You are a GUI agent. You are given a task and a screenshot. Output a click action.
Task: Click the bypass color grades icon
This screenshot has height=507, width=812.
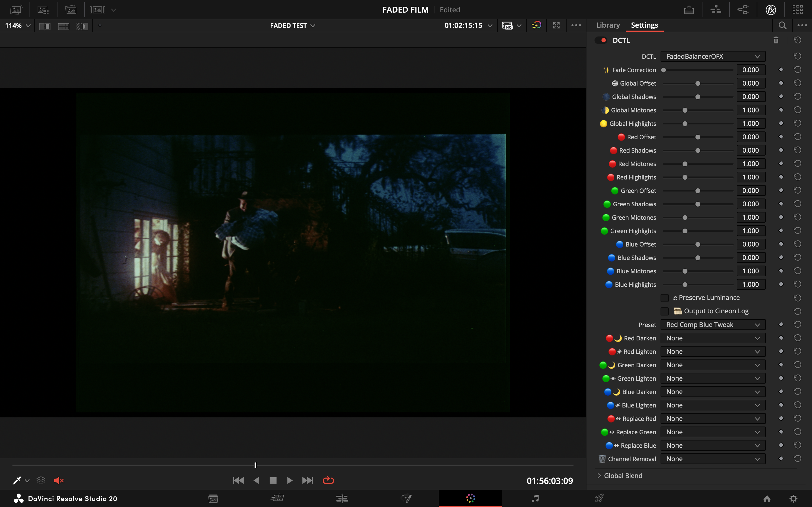[536, 25]
